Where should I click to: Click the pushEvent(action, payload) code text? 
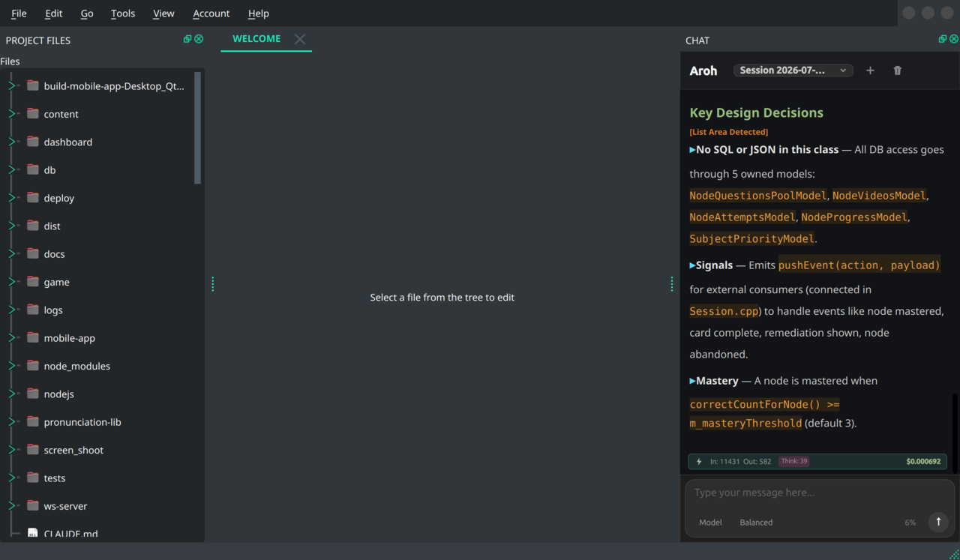[859, 265]
